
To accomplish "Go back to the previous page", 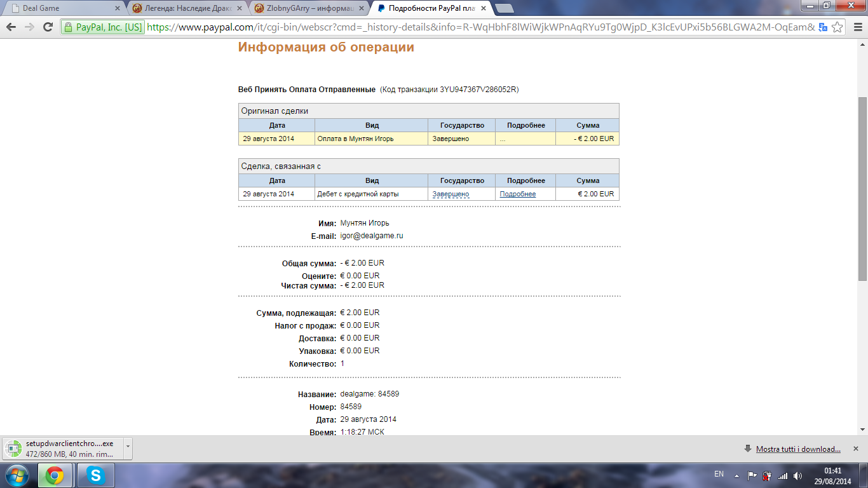I will pyautogui.click(x=11, y=27).
